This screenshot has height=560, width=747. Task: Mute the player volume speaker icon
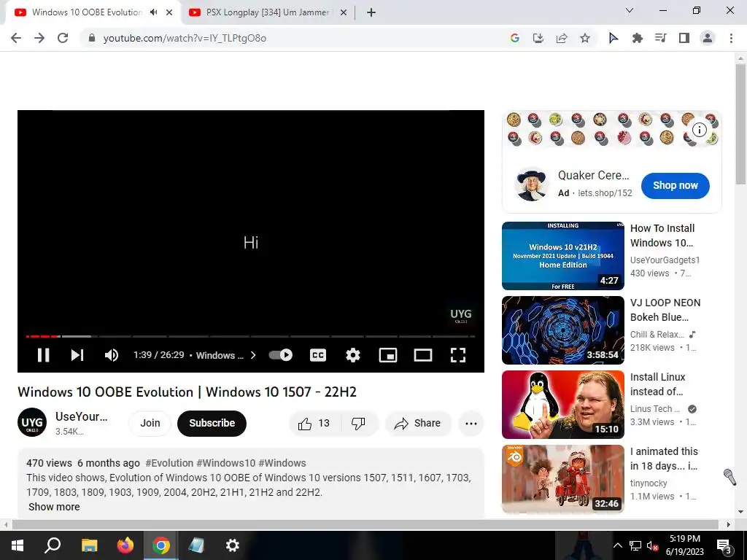click(112, 355)
